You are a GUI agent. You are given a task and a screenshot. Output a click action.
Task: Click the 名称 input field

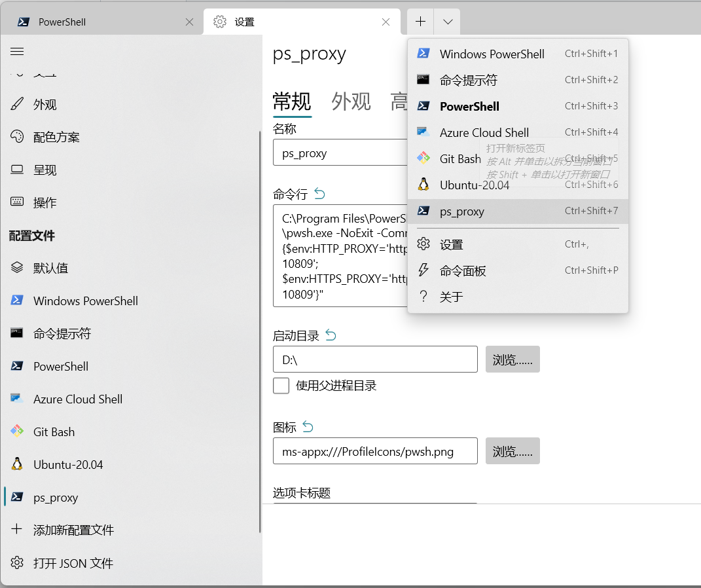tap(340, 153)
